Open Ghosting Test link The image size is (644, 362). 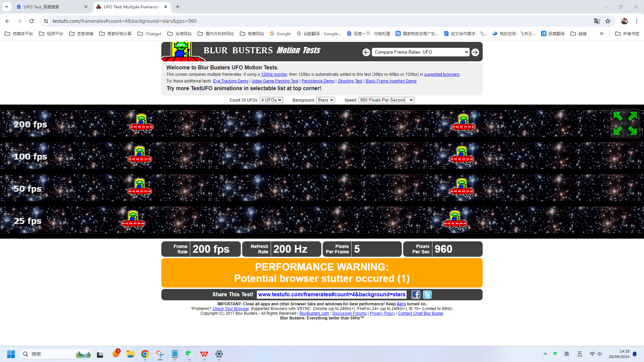(350, 81)
